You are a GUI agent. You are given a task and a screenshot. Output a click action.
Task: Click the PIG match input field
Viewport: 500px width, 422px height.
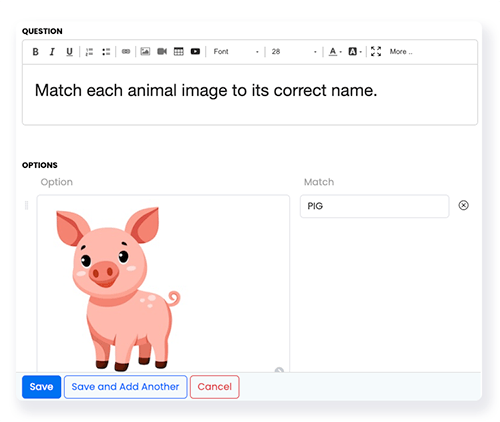pos(374,206)
